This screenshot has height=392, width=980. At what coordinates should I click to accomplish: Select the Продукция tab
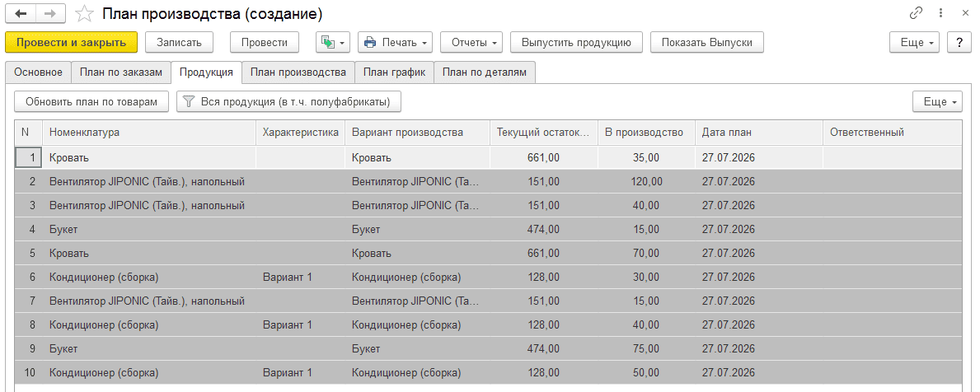(206, 72)
